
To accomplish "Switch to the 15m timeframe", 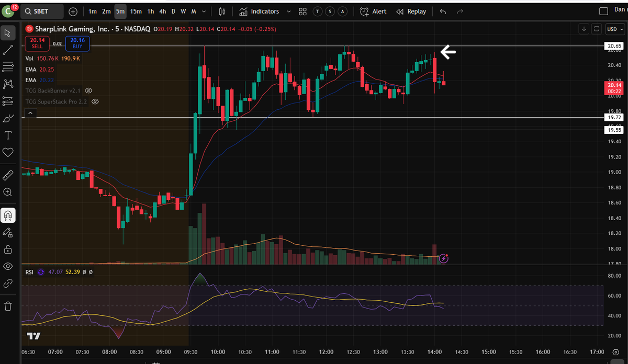I will [x=136, y=11].
